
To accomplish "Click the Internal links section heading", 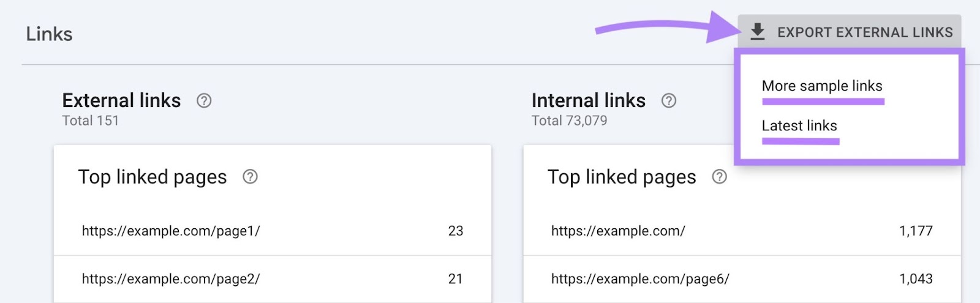I will (x=588, y=100).
